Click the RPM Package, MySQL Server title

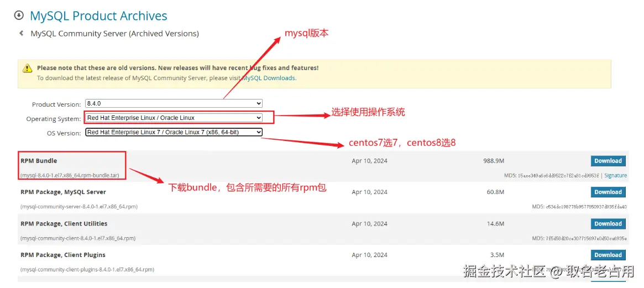click(x=63, y=192)
